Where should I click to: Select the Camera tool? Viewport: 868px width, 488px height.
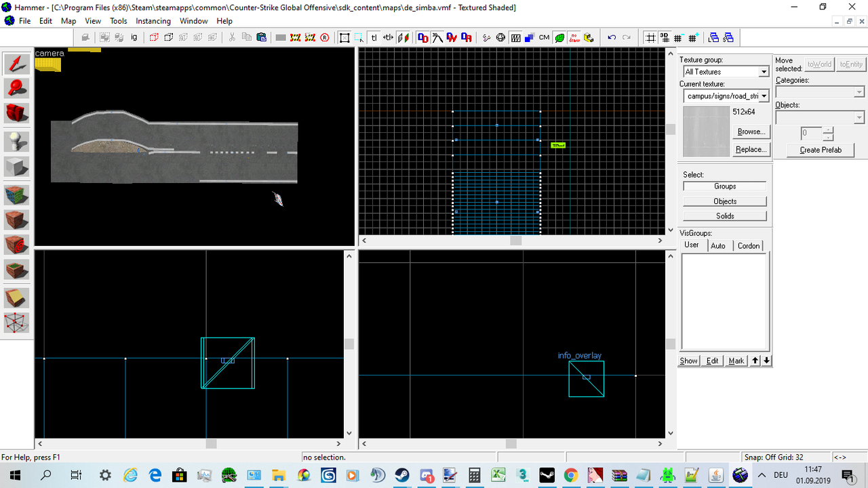(16, 113)
